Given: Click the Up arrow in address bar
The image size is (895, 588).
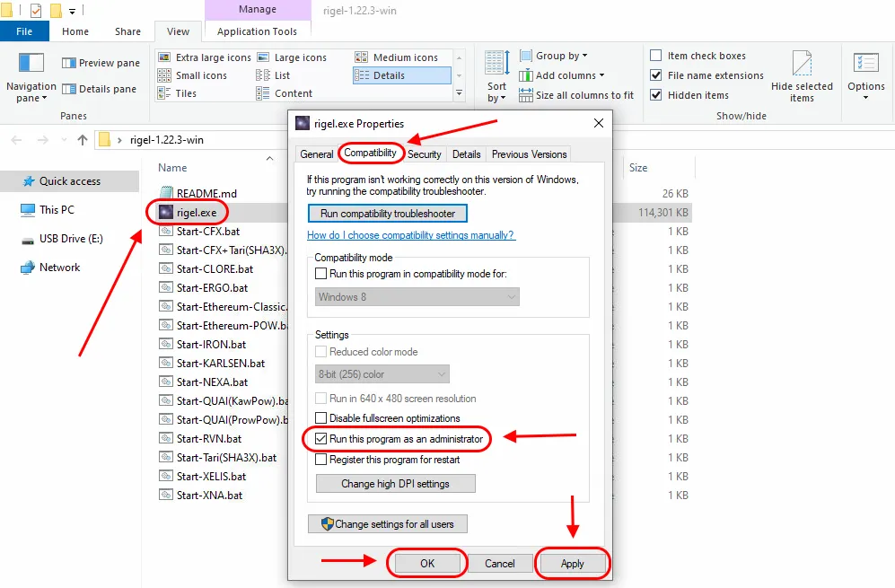Looking at the screenshot, I should 83,139.
